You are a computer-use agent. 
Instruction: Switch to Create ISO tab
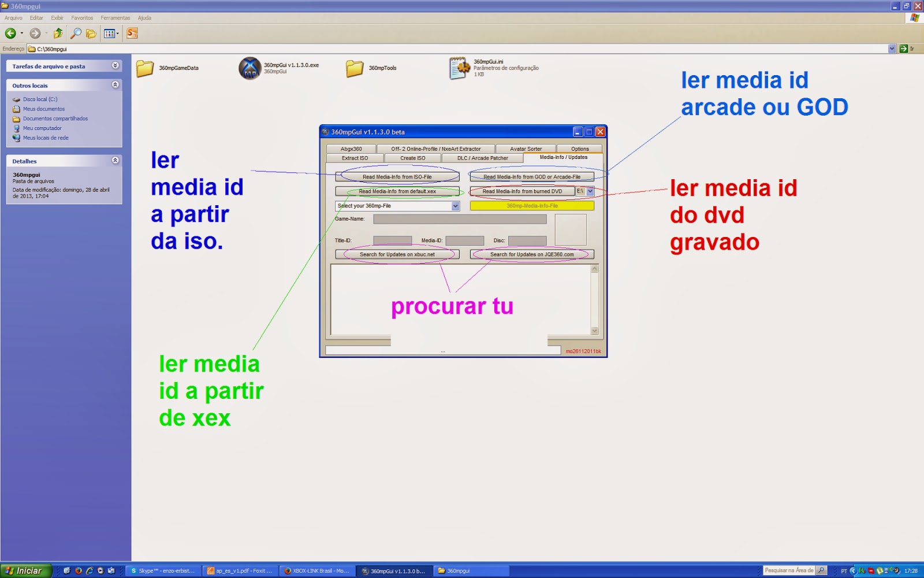pos(413,158)
